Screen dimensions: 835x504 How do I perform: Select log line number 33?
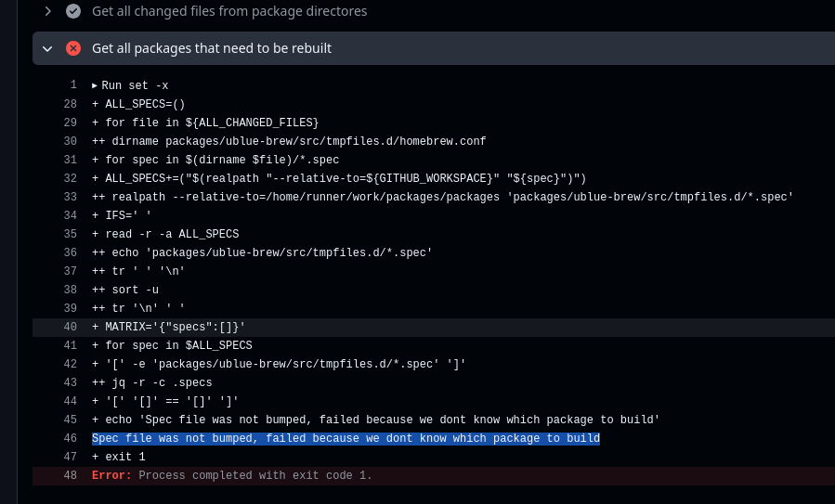pyautogui.click(x=70, y=197)
